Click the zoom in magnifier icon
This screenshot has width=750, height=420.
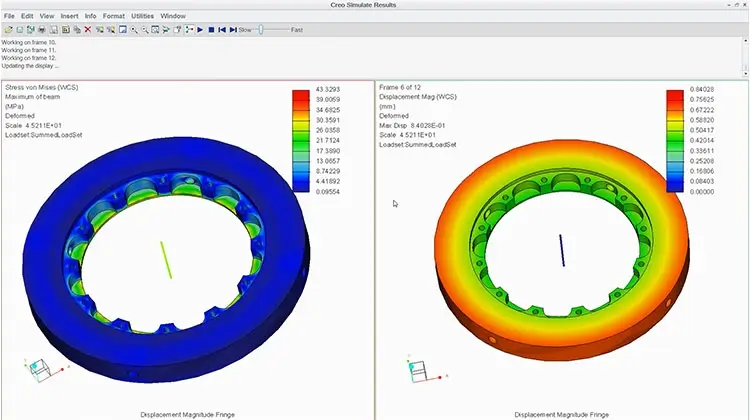pos(134,30)
